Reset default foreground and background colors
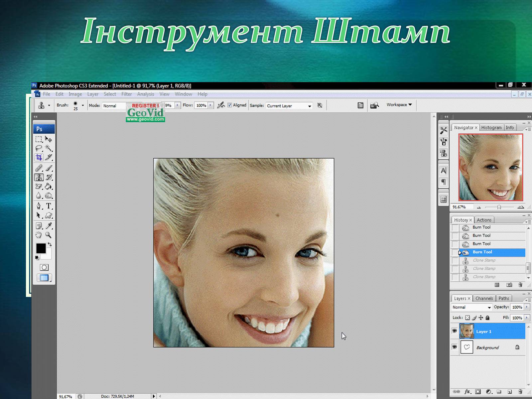Image resolution: width=532 pixels, height=399 pixels. 37,258
